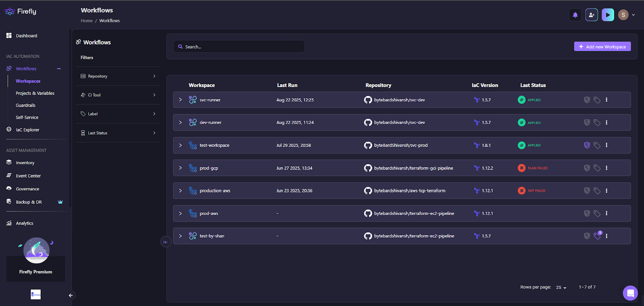
Task: Click dev-runner guardrail shield icon
Action: pos(587,122)
